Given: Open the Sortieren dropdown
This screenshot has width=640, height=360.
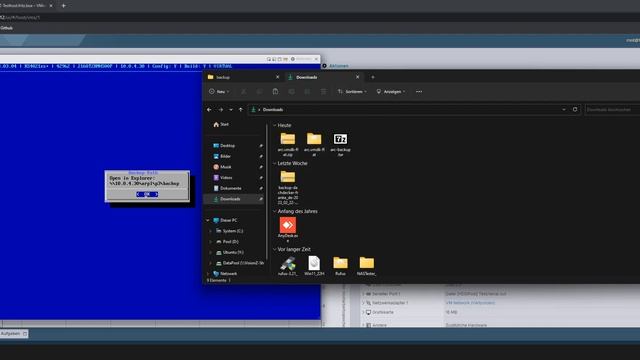Looking at the screenshot, I should pyautogui.click(x=352, y=92).
